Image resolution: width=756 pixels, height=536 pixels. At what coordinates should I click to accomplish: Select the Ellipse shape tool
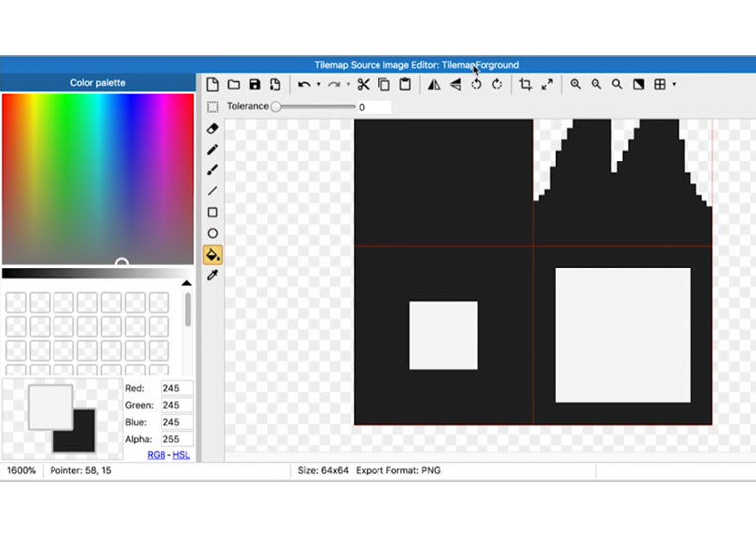212,233
